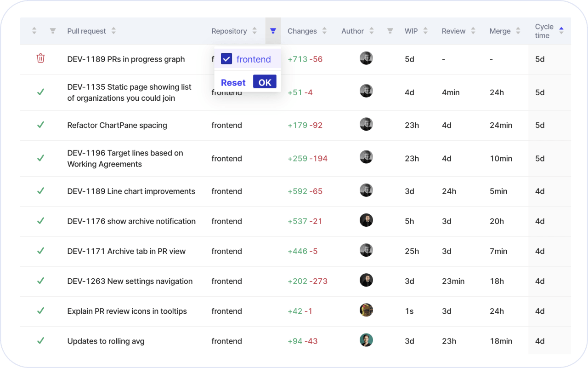588x368 pixels.
Task: Toggle sort arrows on WIP column
Action: pos(425,31)
